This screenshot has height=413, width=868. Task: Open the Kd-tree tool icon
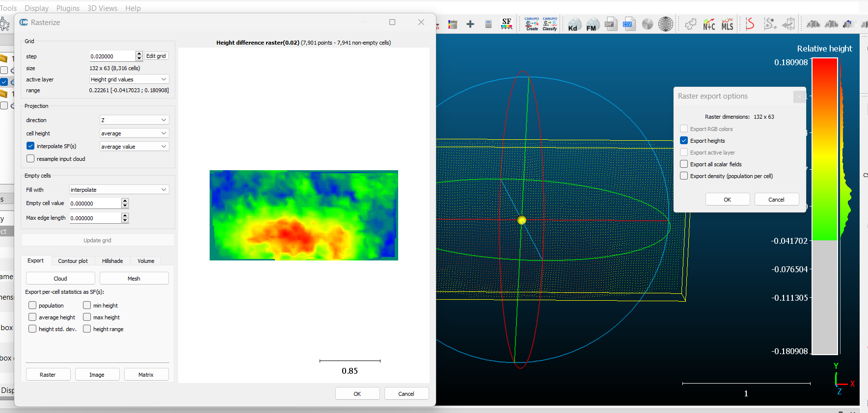coord(574,24)
